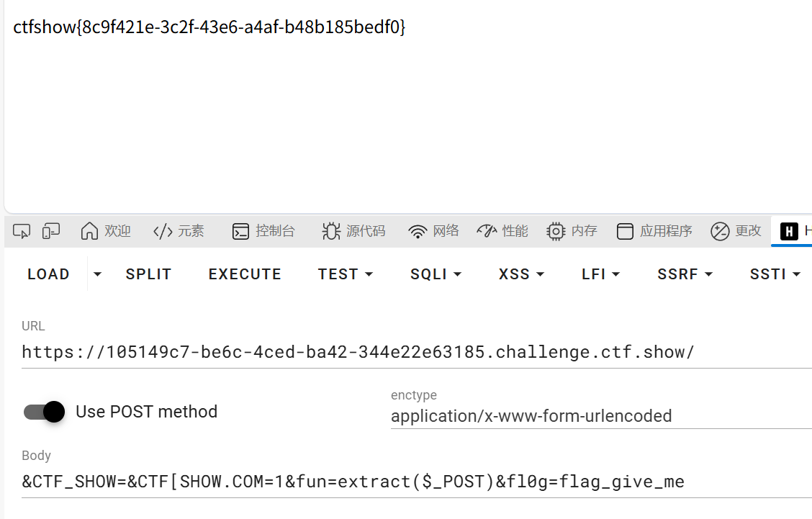Screen dimensions: 812x519
Task: Open the Elements (元素) panel tab
Action: pyautogui.click(x=179, y=231)
